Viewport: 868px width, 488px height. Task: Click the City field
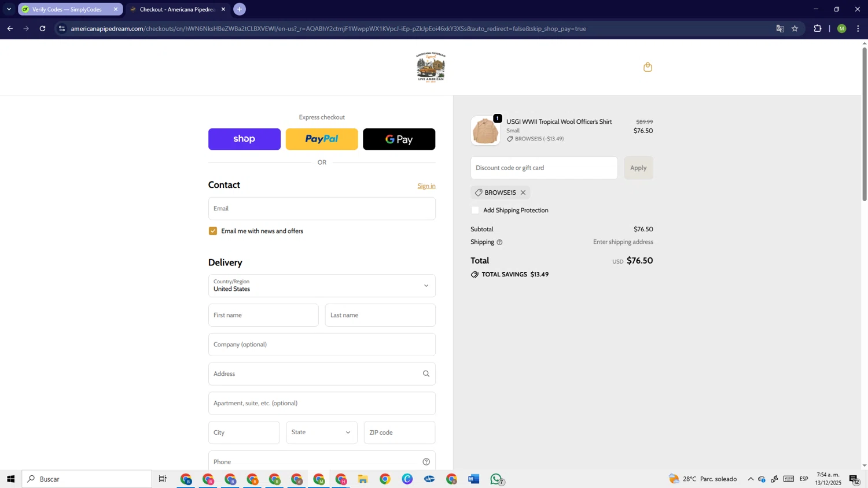244,432
